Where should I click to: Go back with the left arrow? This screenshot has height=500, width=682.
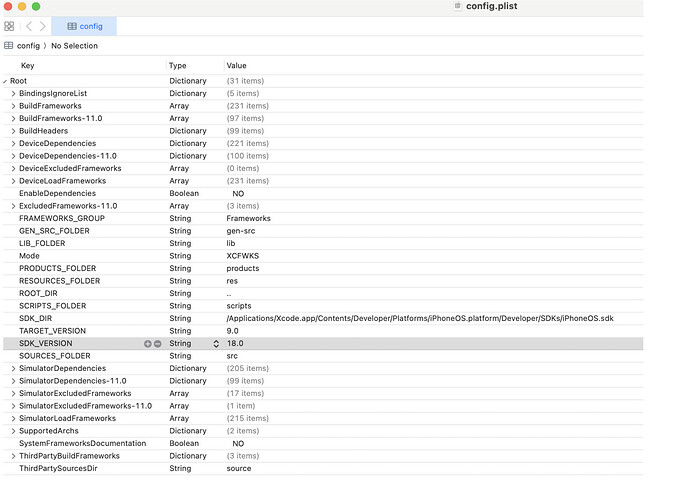[28, 26]
